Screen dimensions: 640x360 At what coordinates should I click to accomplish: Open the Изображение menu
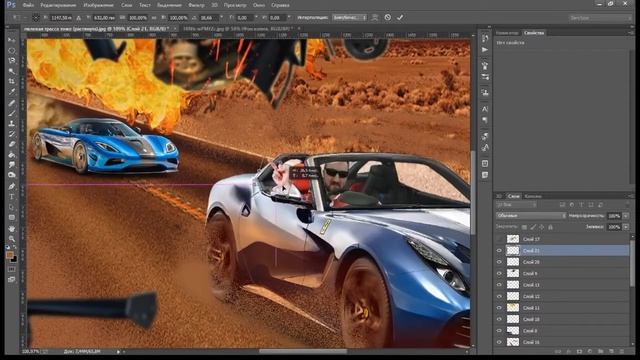[x=98, y=5]
